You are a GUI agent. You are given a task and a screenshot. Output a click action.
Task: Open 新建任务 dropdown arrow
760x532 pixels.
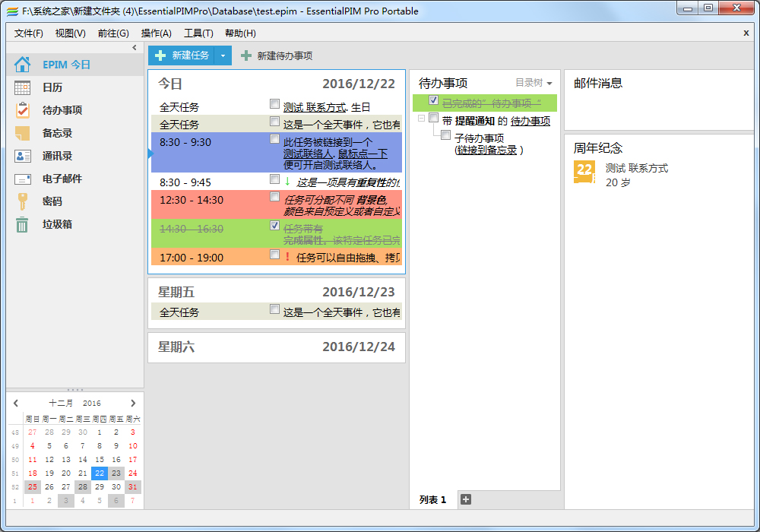223,55
